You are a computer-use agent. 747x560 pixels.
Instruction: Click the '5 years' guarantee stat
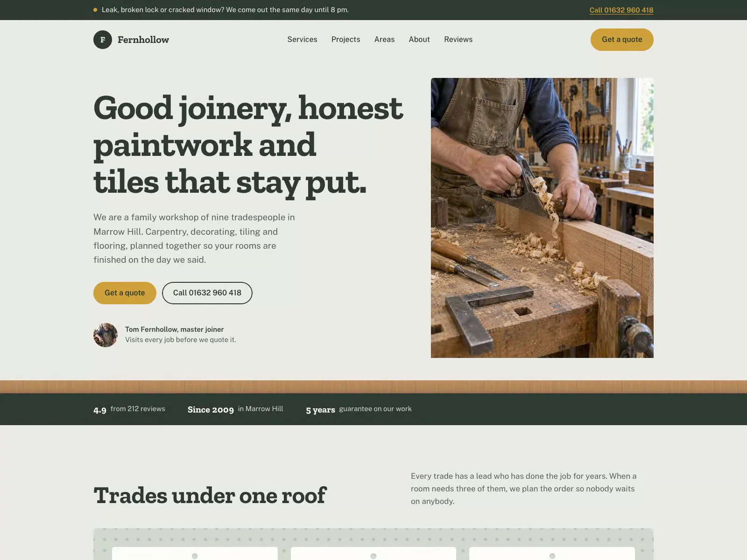tap(320, 410)
